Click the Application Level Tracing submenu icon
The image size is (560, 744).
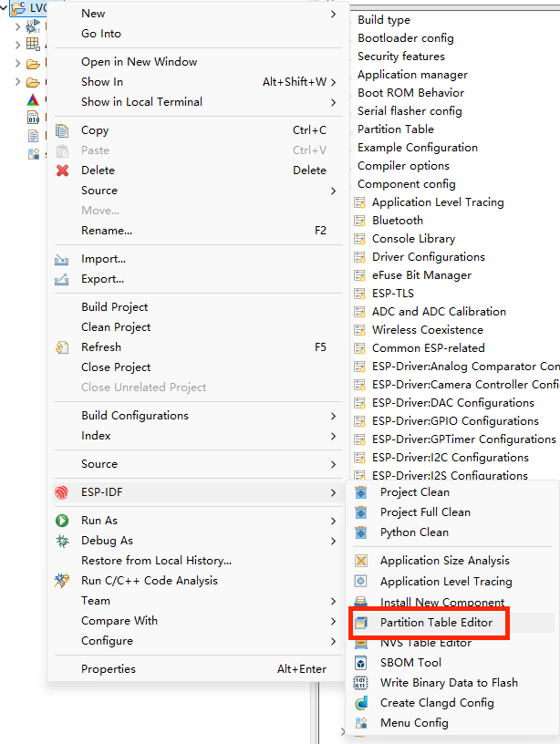pos(361,582)
